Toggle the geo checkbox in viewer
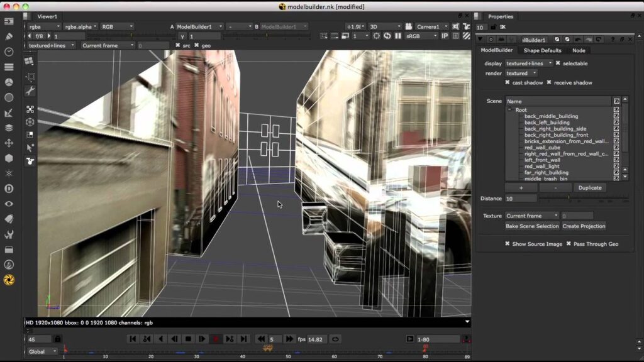 [196, 45]
